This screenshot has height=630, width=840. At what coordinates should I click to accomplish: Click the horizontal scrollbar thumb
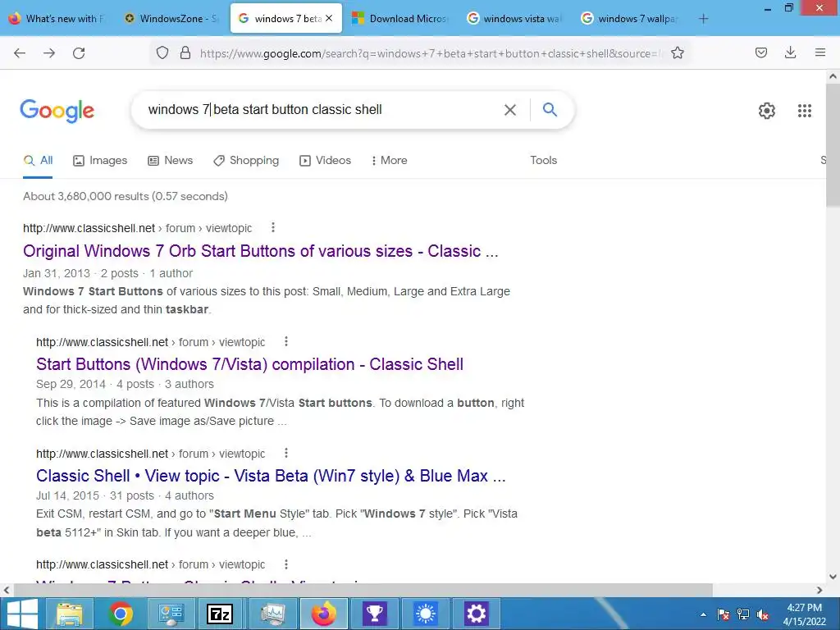click(x=363, y=590)
